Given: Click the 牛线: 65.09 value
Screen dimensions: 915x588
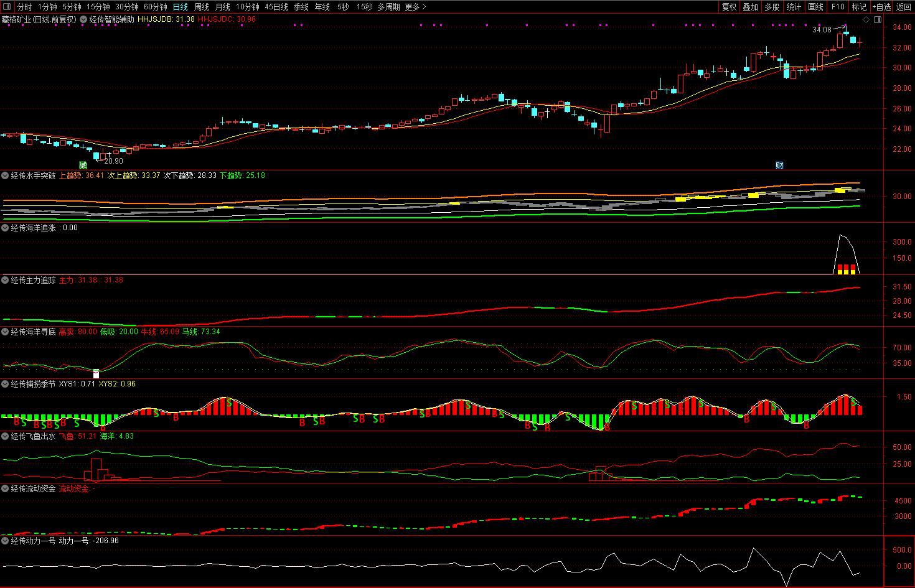Looking at the screenshot, I should [161, 332].
